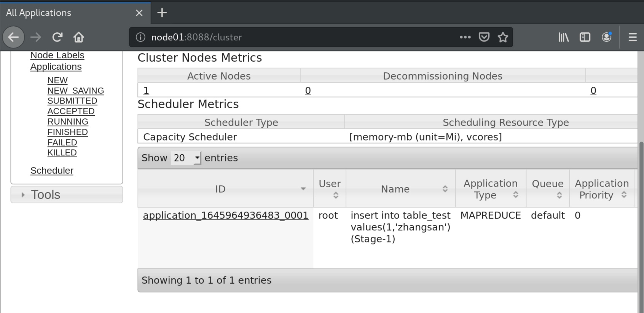
Task: Toggle the sidebar view icon
Action: pos(585,37)
